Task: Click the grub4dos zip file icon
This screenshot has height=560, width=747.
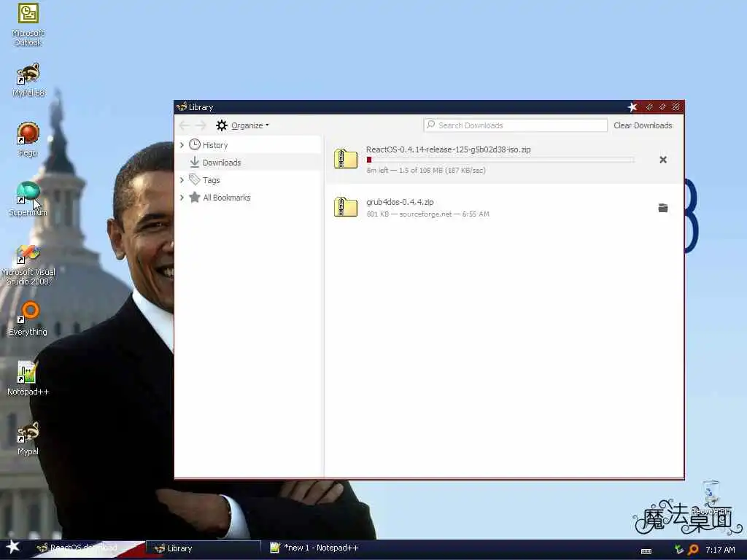Action: point(345,206)
